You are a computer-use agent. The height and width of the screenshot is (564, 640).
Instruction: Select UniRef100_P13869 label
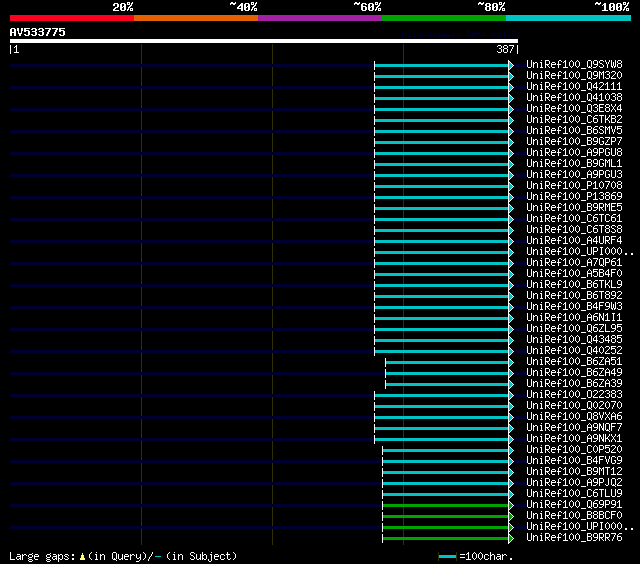pos(574,197)
